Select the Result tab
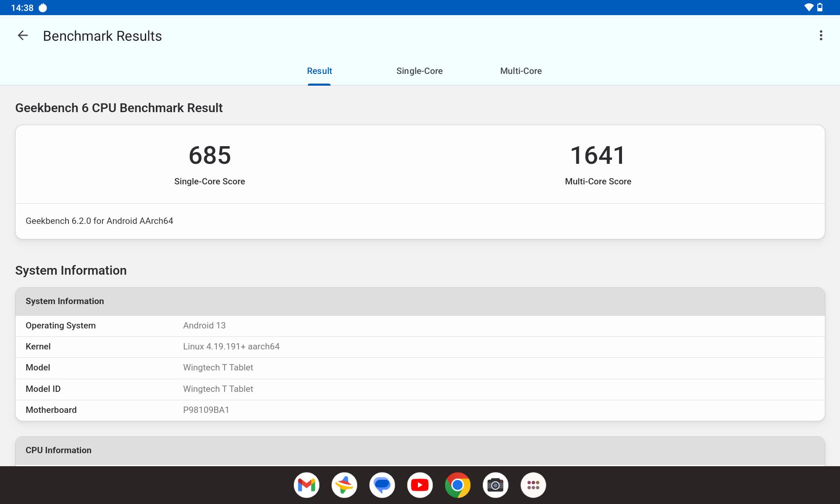This screenshot has height=504, width=840. pos(319,71)
